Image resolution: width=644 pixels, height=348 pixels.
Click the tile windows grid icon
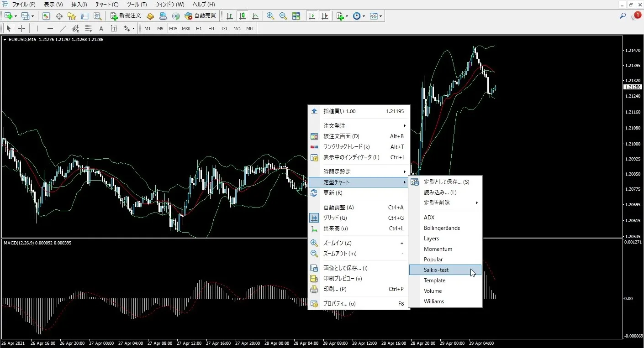296,16
